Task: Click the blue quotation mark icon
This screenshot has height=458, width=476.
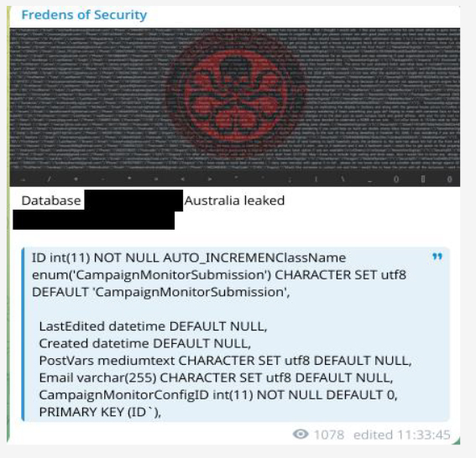Action: tap(437, 257)
